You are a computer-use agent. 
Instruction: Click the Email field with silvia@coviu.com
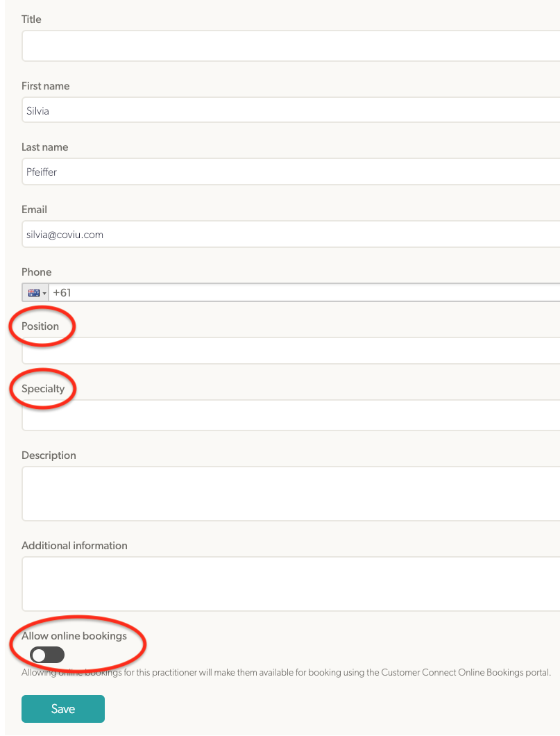[291, 234]
